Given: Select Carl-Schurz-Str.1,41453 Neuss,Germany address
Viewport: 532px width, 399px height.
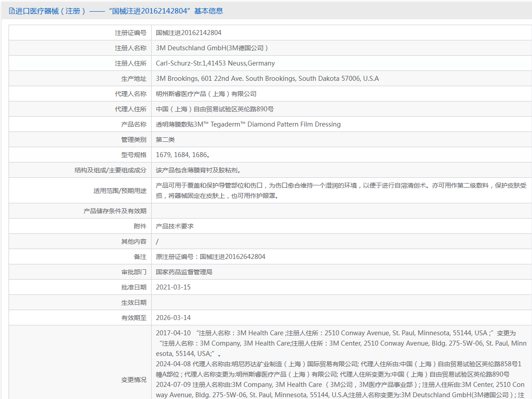Looking at the screenshot, I should [215, 63].
